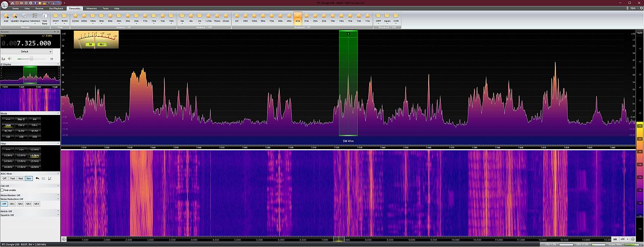Tune to the 20m amateur band favourite

coord(136,17)
